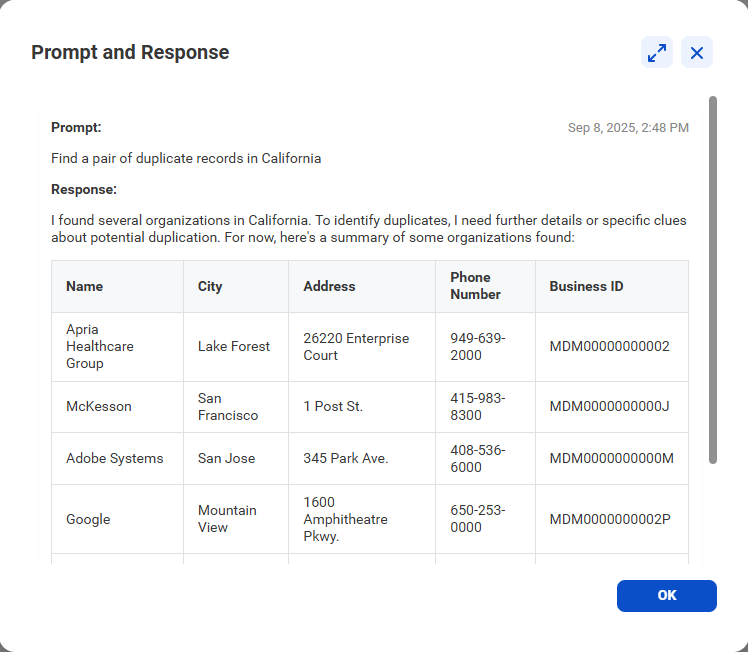Screen dimensions: 748x652
Task: Click the City column header
Action: (x=236, y=287)
